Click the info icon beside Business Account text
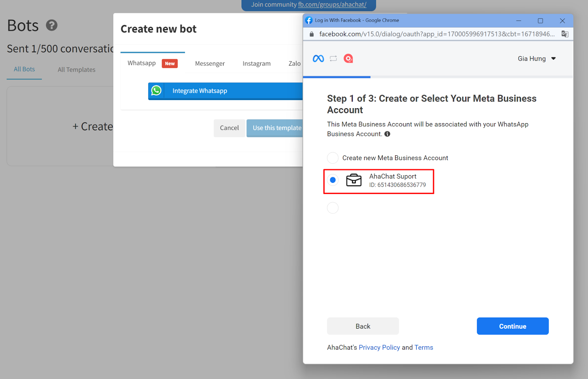This screenshot has height=379, width=588. click(x=387, y=134)
